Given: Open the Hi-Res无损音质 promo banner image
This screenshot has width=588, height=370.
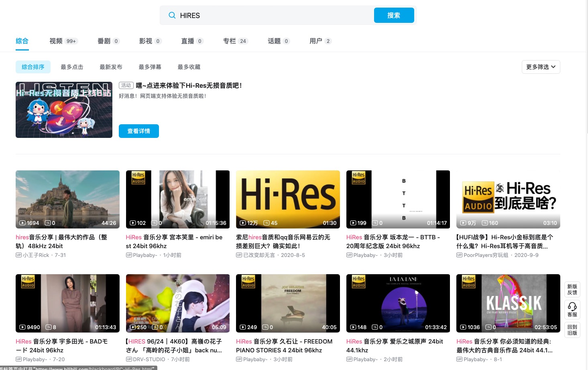Looking at the screenshot, I should tap(64, 110).
